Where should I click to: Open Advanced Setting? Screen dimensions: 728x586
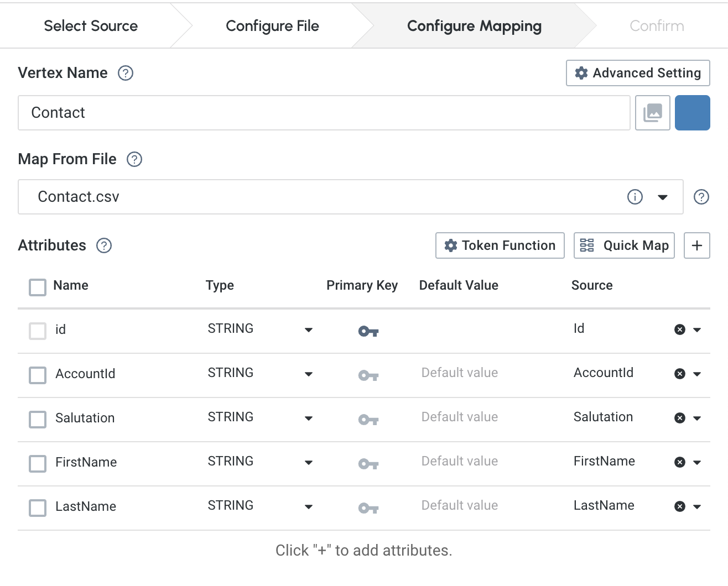[637, 72]
